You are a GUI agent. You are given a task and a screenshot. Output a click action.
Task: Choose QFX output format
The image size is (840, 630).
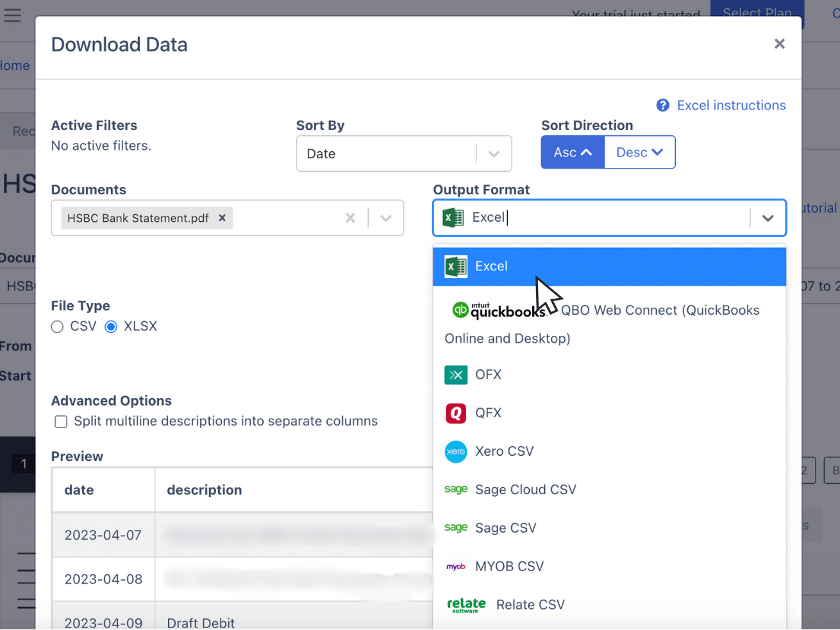[x=610, y=413]
